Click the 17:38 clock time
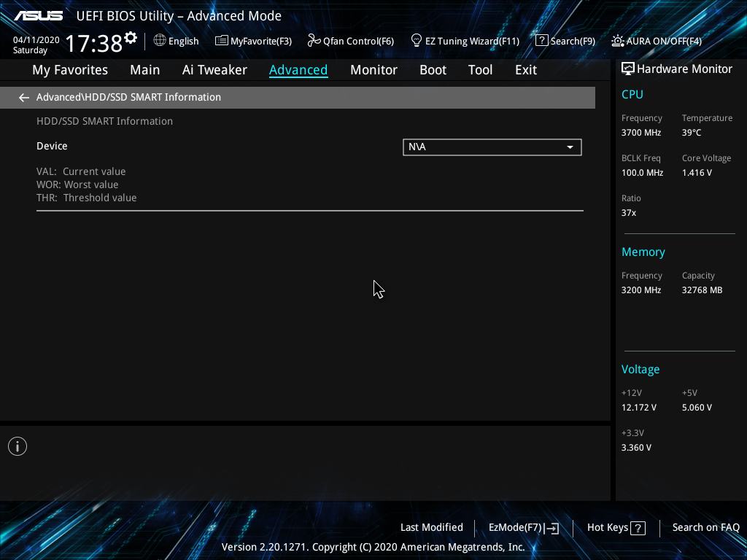The height and width of the screenshot is (560, 747). pyautogui.click(x=93, y=43)
